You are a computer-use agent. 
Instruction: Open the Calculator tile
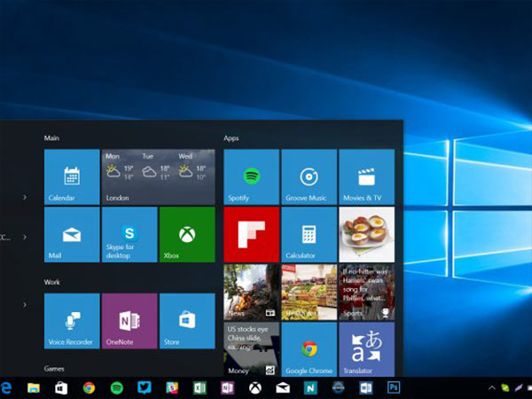[309, 234]
